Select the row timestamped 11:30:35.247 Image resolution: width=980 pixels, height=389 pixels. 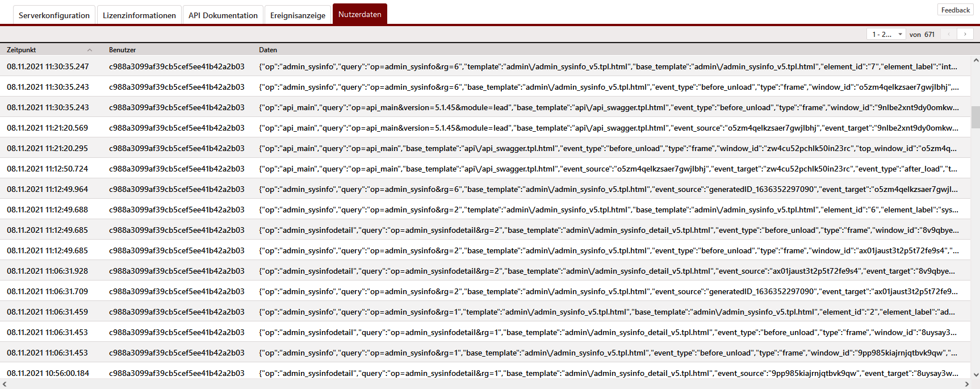(x=48, y=66)
